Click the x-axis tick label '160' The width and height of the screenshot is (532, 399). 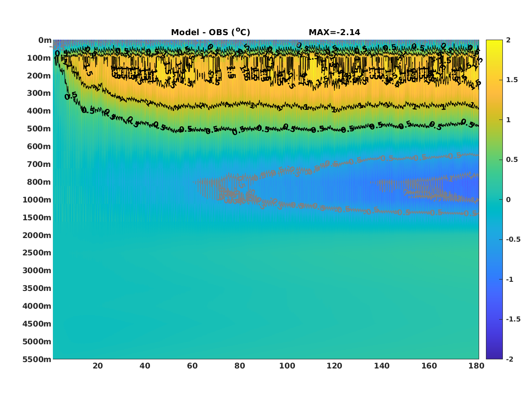[429, 366]
